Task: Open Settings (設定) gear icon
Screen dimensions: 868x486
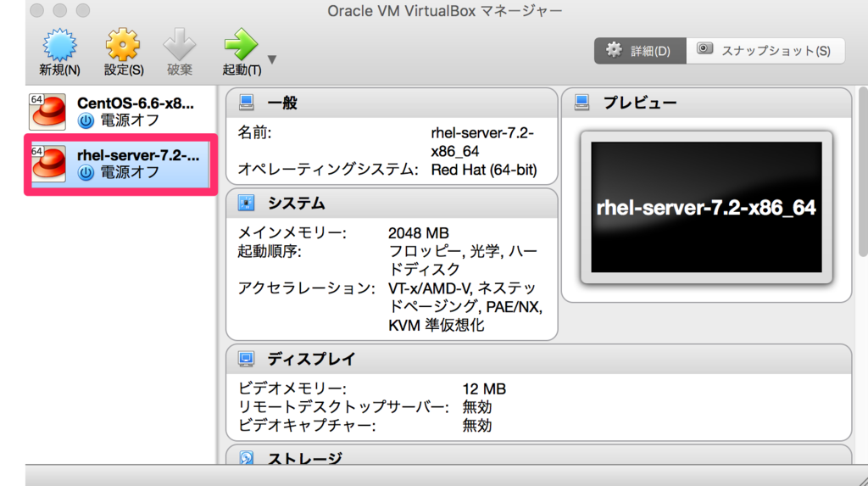Action: (123, 45)
